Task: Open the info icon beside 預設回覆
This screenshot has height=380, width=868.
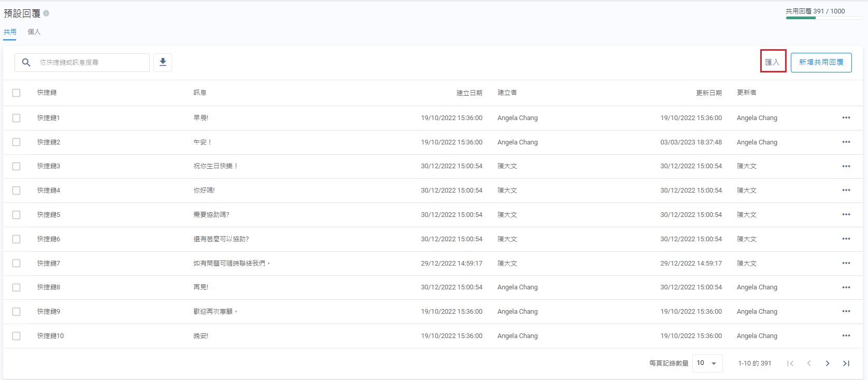Action: point(46,13)
